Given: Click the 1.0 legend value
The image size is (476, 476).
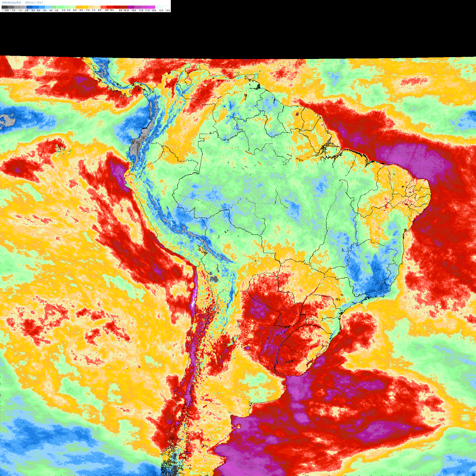Looking at the screenshot, I should [x=13, y=10].
